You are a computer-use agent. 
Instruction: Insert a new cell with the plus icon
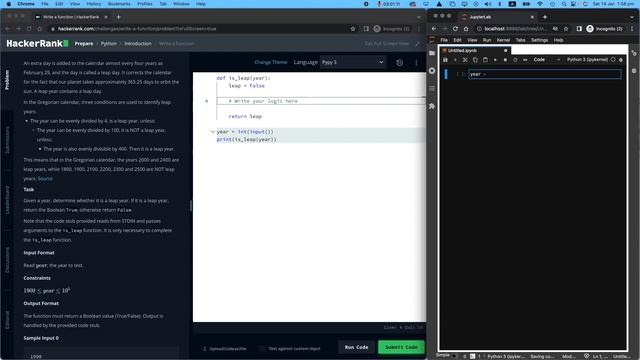tap(455, 60)
